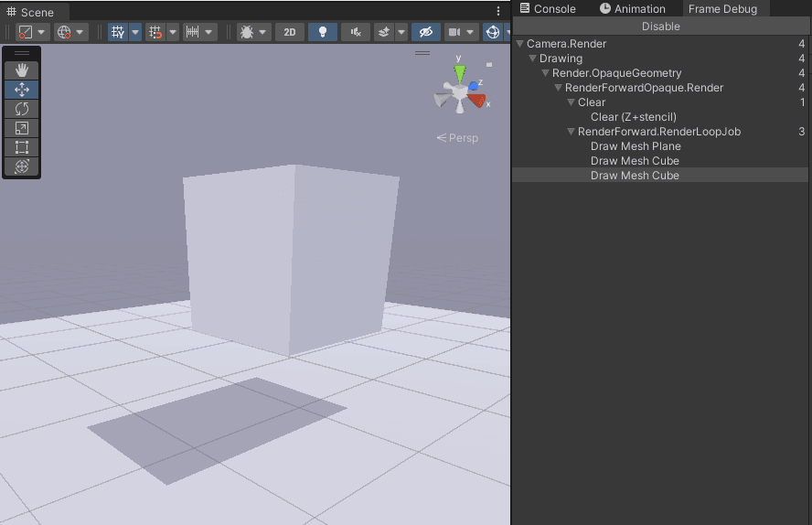The image size is (812, 525).
Task: Select the combined Transform tool
Action: point(22,166)
